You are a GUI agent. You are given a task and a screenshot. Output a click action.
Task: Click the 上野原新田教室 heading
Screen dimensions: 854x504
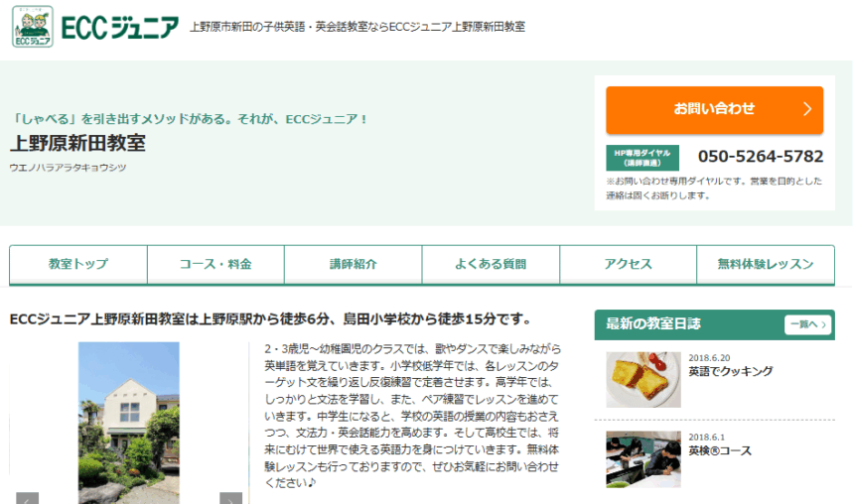(x=77, y=143)
